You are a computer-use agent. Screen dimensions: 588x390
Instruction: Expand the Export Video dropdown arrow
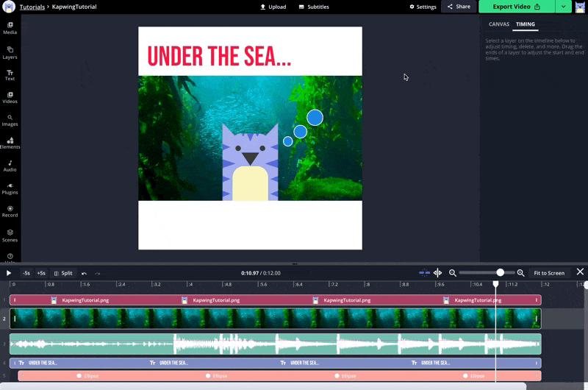[563, 7]
